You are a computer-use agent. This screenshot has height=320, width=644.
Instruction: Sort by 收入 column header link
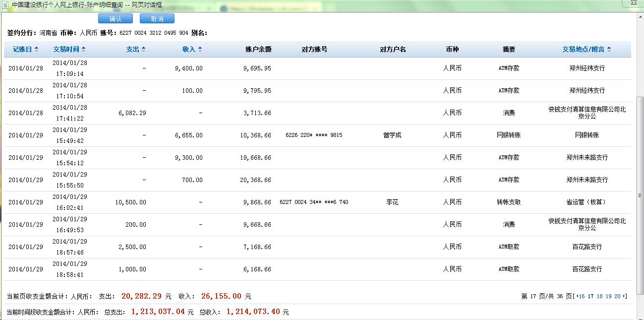click(x=189, y=50)
